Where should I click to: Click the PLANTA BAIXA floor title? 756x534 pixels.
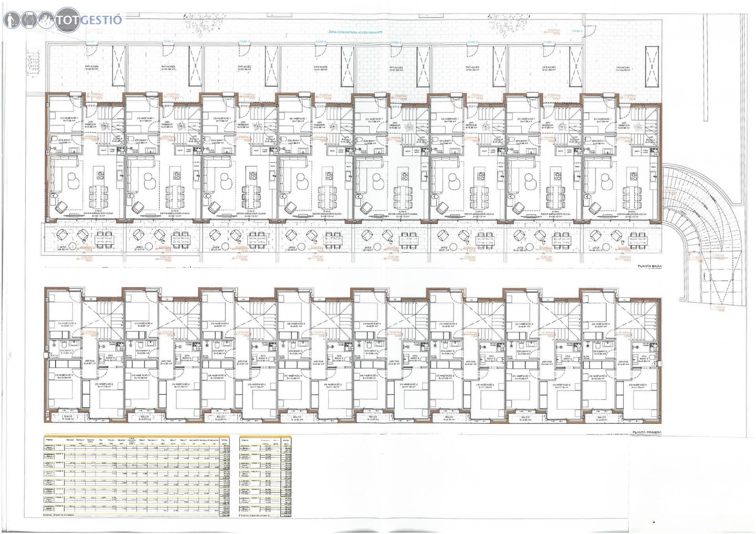(649, 266)
